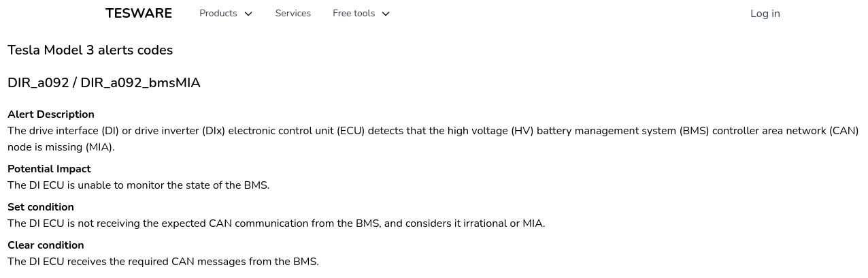868x278 pixels.
Task: Click the 'node is missing (MIA)' line
Action: click(x=61, y=147)
